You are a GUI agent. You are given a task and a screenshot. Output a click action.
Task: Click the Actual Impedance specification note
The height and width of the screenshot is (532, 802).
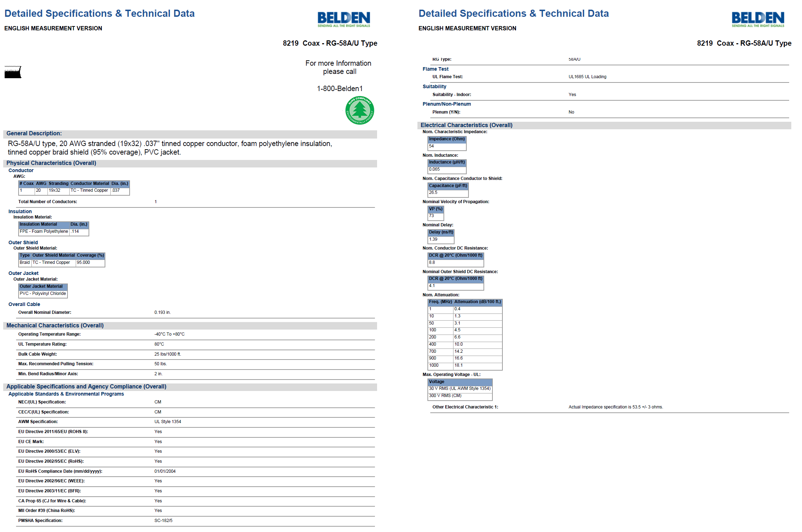coord(616,407)
